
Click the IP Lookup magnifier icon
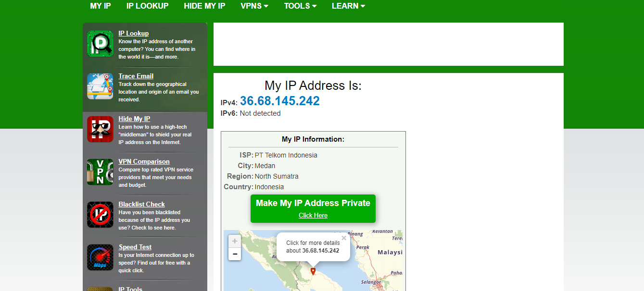point(100,44)
